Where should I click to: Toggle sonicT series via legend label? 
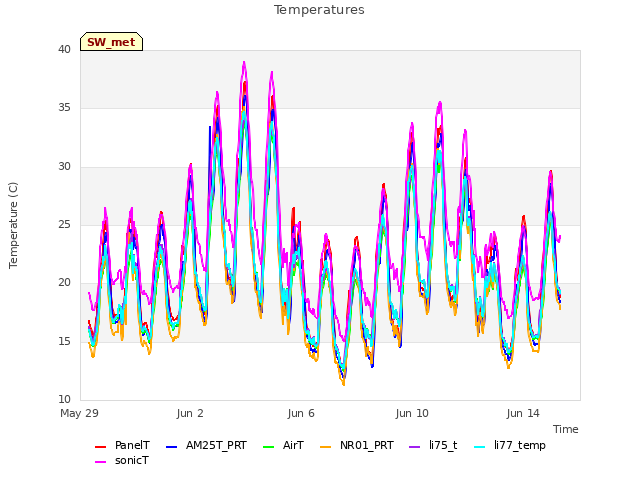pyautogui.click(x=132, y=460)
